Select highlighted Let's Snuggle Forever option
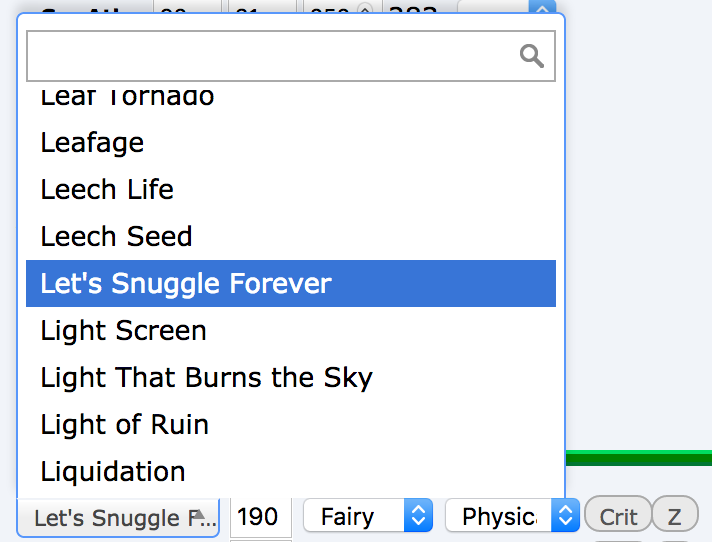Screen dimensions: 712x542 (291, 283)
